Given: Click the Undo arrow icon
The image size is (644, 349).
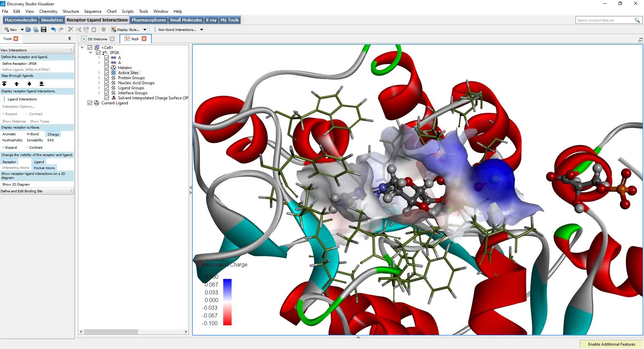Looking at the screenshot, I should click(53, 30).
